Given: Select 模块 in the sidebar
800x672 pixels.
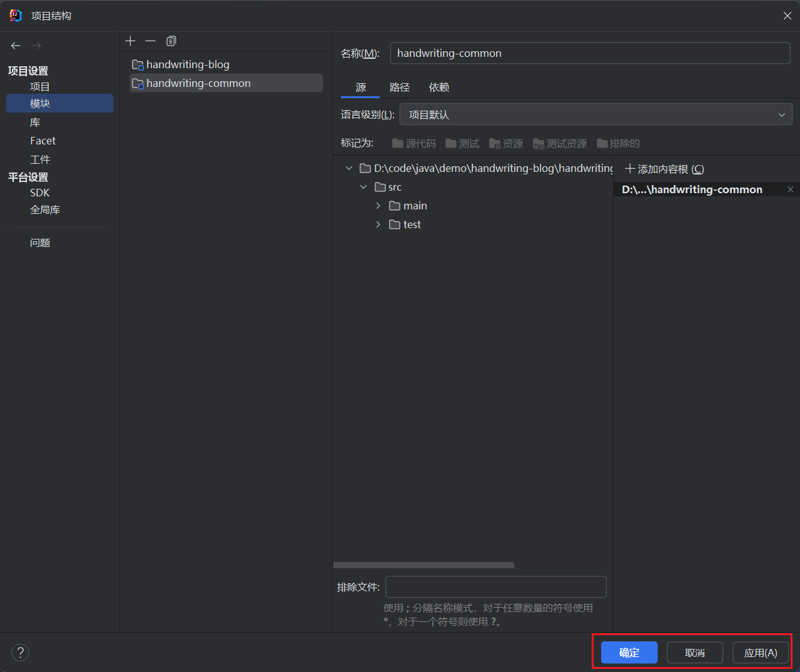Looking at the screenshot, I should (x=60, y=103).
